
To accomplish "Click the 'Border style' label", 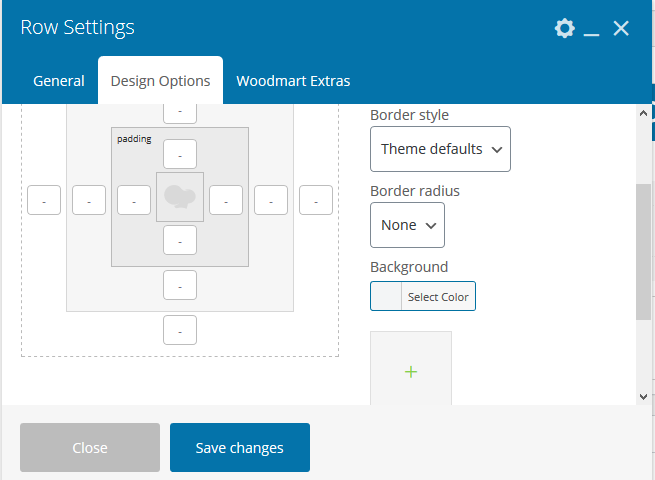I will point(409,115).
